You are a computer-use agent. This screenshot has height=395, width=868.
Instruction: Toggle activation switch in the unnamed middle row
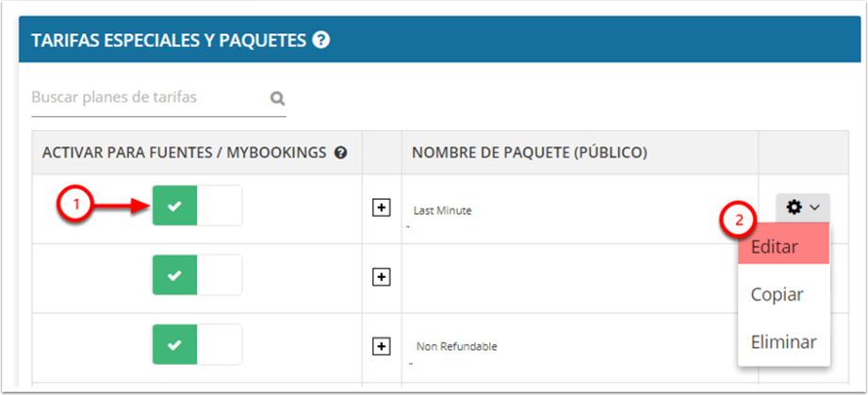pyautogui.click(x=196, y=275)
